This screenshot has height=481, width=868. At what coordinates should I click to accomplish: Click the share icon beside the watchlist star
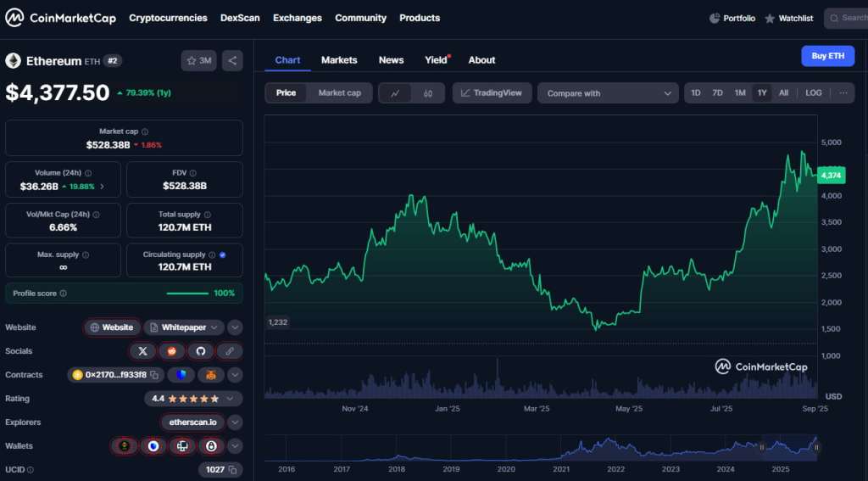[232, 60]
